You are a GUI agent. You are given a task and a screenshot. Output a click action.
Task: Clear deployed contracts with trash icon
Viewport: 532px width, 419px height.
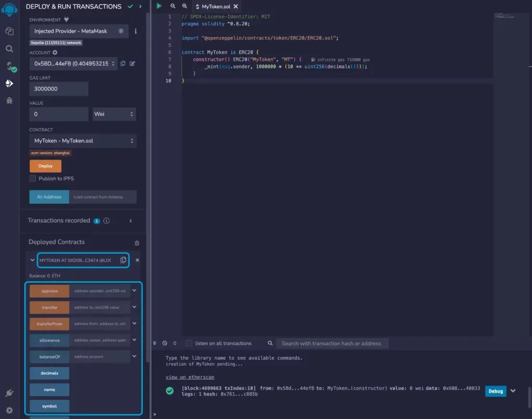pyautogui.click(x=137, y=243)
